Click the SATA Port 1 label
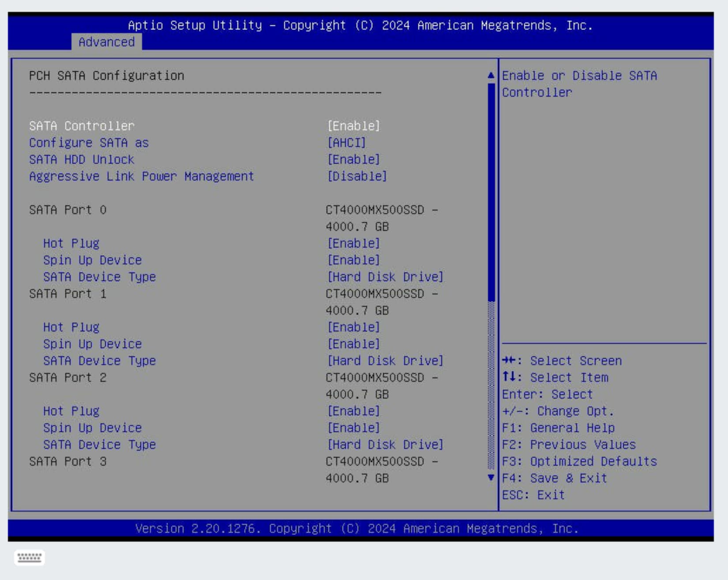 (68, 294)
